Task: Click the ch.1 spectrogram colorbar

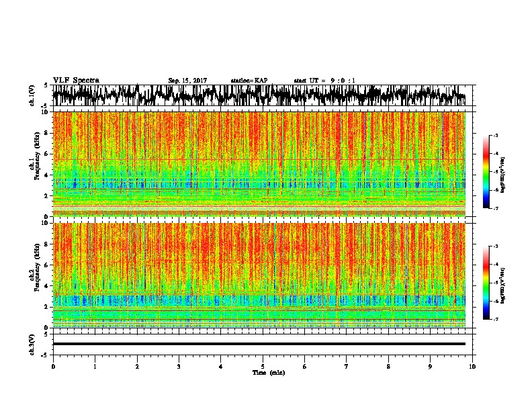Action: tap(486, 172)
